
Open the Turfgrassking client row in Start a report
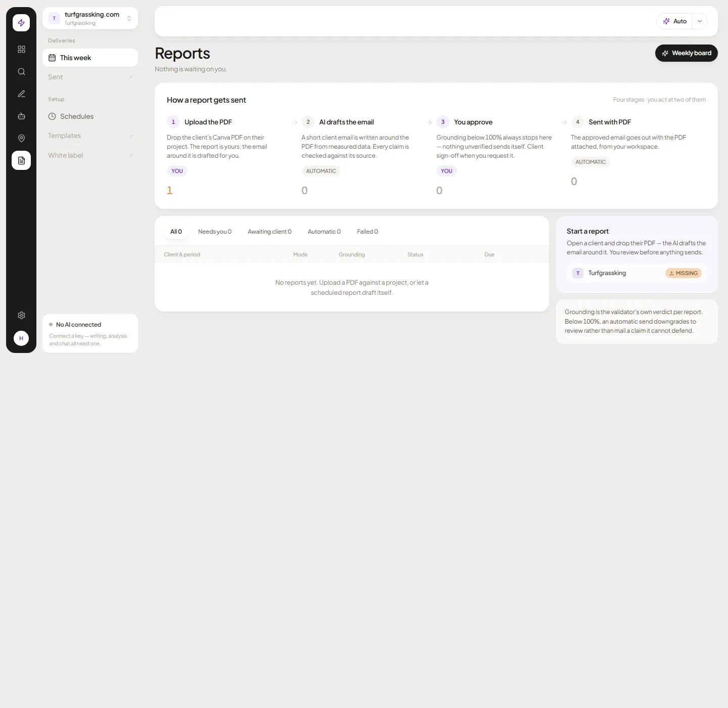(637, 273)
